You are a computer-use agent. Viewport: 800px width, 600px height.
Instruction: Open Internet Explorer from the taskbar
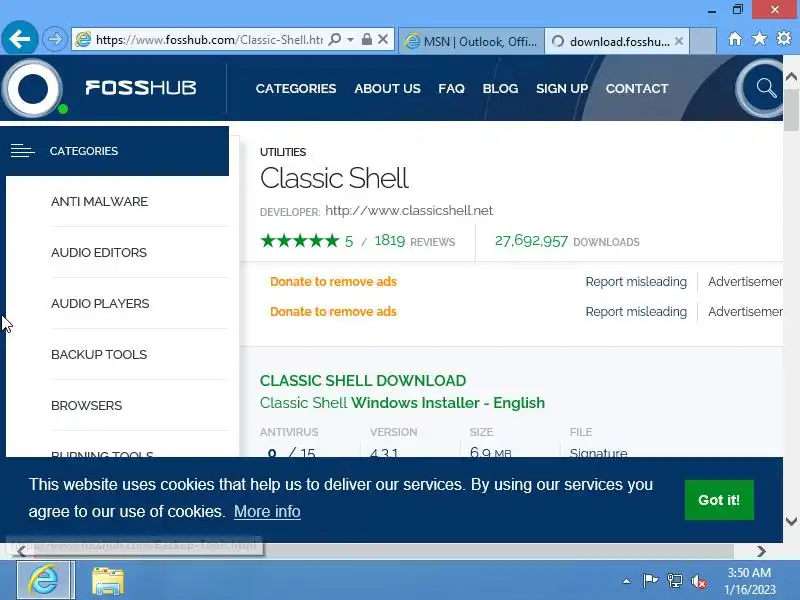point(45,580)
